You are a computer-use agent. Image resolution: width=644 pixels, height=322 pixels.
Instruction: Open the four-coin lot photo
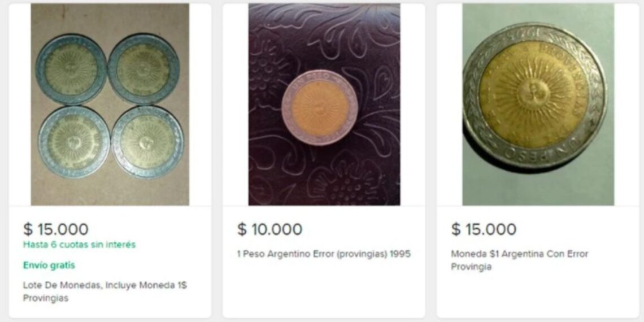click(110, 105)
